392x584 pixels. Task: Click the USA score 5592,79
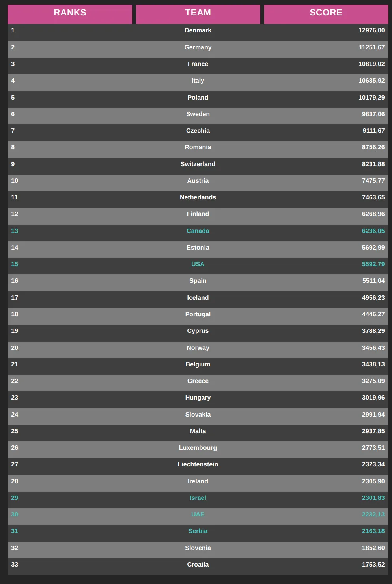(373, 264)
